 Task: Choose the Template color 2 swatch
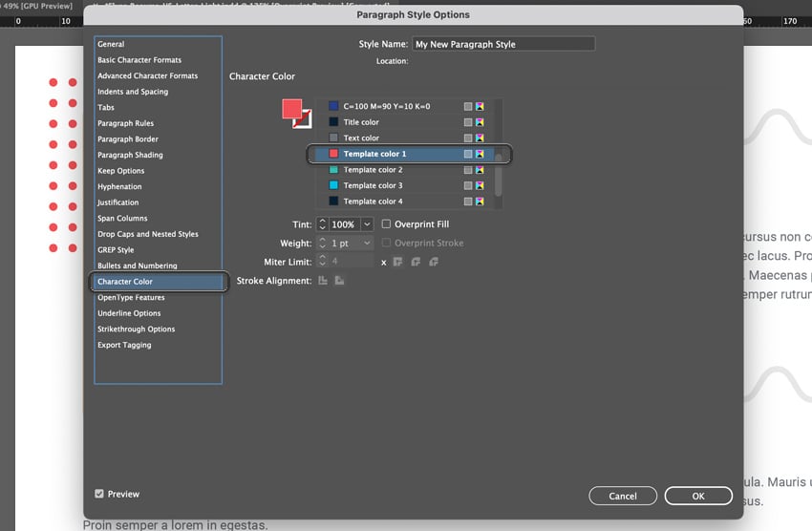pyautogui.click(x=404, y=170)
